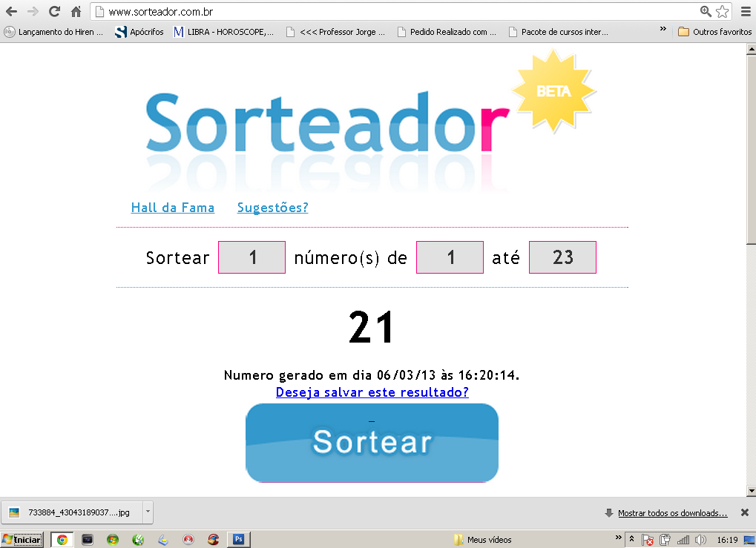Click the green Windows orb icon in taskbar

(113, 540)
